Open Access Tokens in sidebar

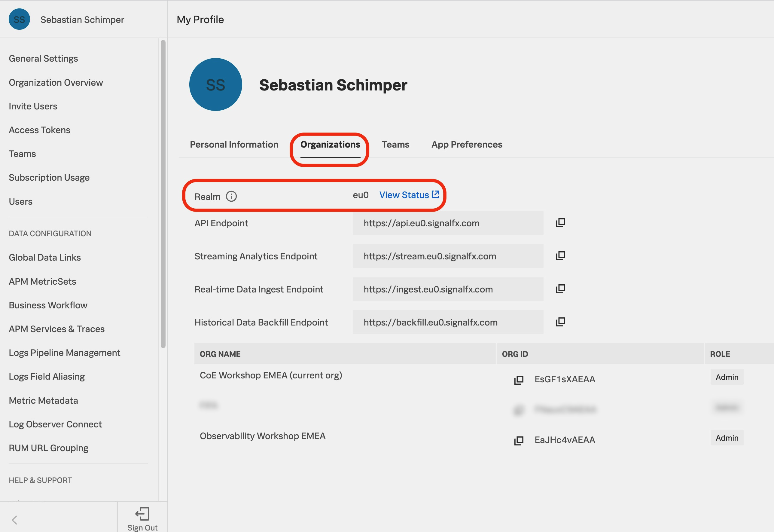point(40,130)
